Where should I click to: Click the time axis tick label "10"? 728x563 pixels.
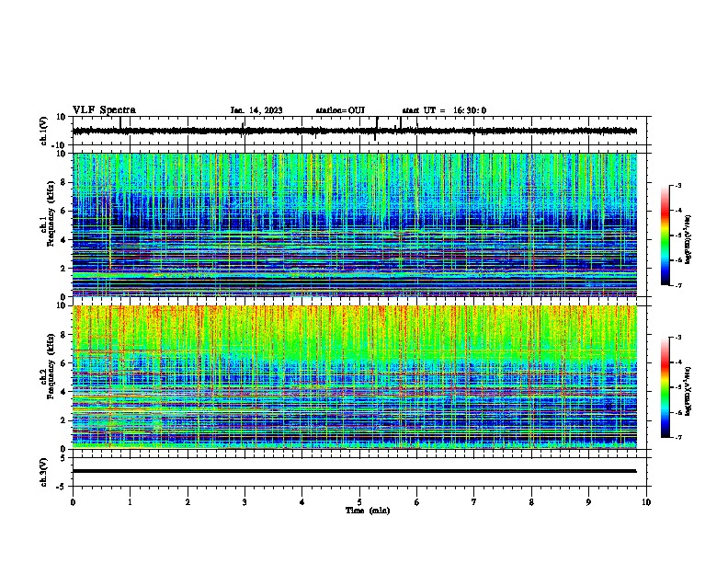[646, 502]
